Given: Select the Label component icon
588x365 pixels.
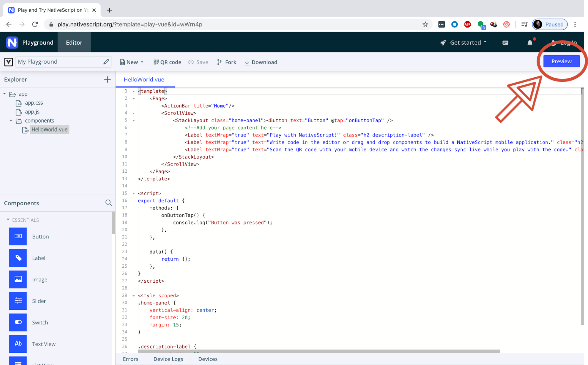Looking at the screenshot, I should [18, 258].
